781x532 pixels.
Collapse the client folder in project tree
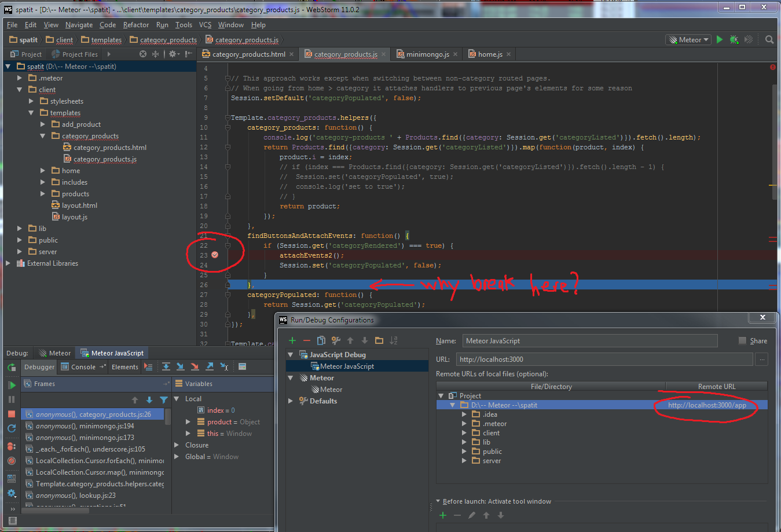click(x=19, y=90)
